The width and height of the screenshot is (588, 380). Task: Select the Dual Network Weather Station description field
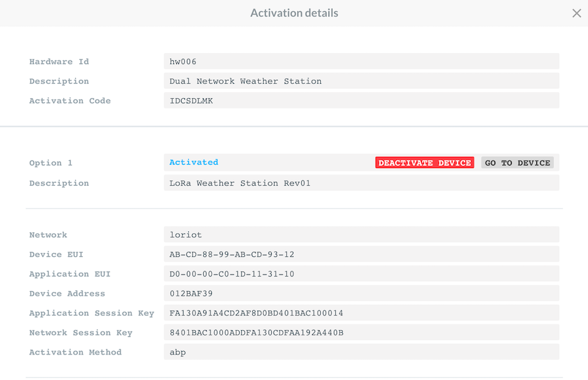click(361, 81)
